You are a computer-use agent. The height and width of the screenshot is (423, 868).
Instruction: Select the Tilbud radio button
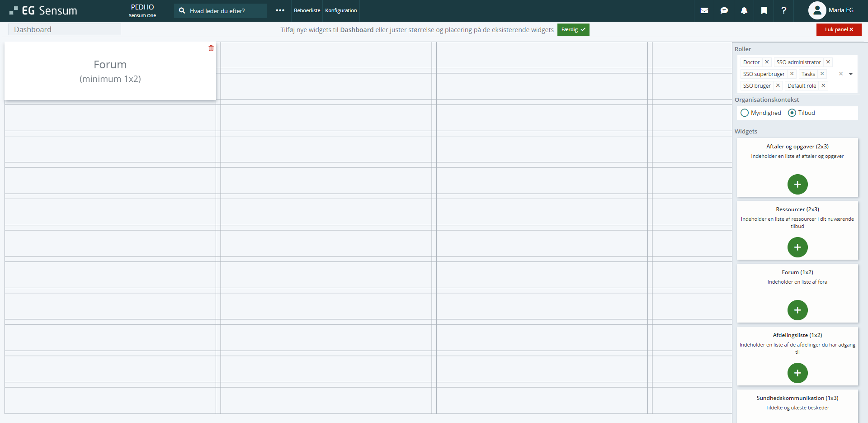pos(792,113)
